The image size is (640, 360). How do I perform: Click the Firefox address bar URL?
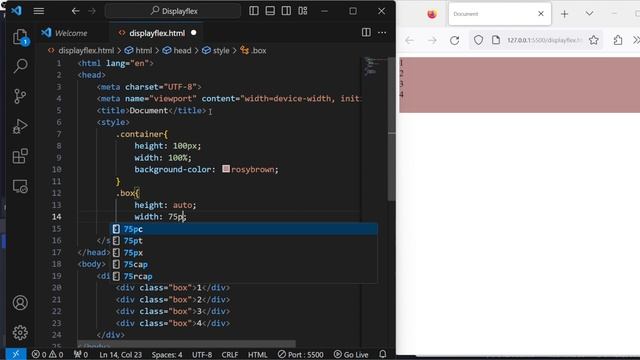pos(544,40)
